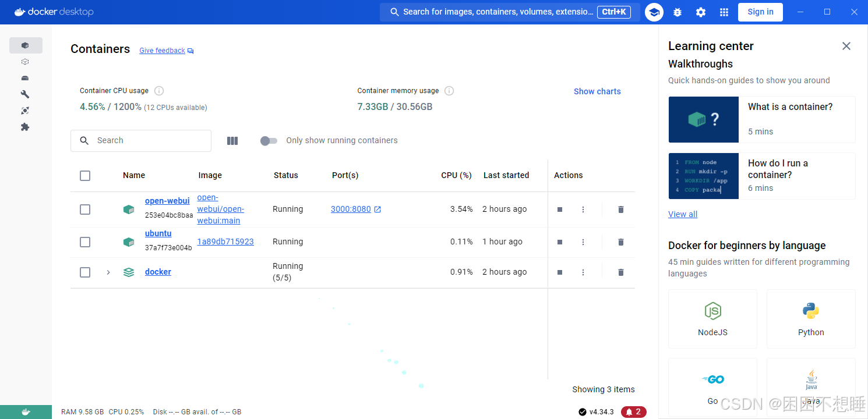Open the Extensions puzzle sidebar icon
Viewport: 868px width, 419px height.
click(25, 127)
